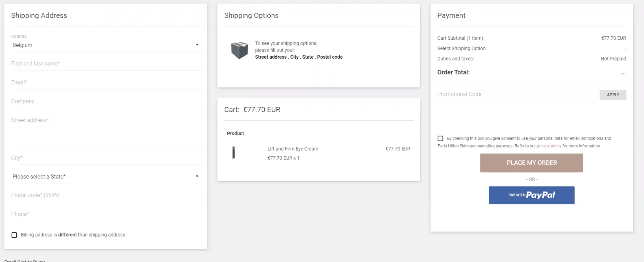This screenshot has height=262, width=644.
Task: Click the shipping box icon
Action: pos(239,50)
